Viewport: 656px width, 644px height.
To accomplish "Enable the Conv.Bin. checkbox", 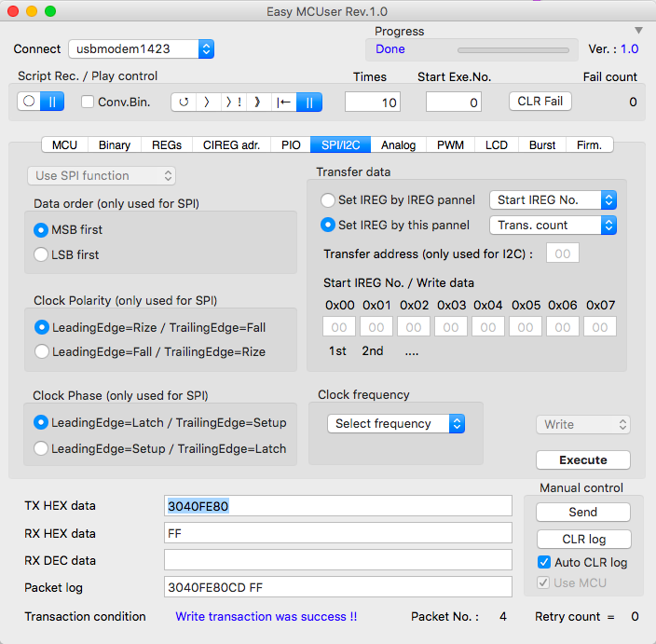I will point(87,102).
